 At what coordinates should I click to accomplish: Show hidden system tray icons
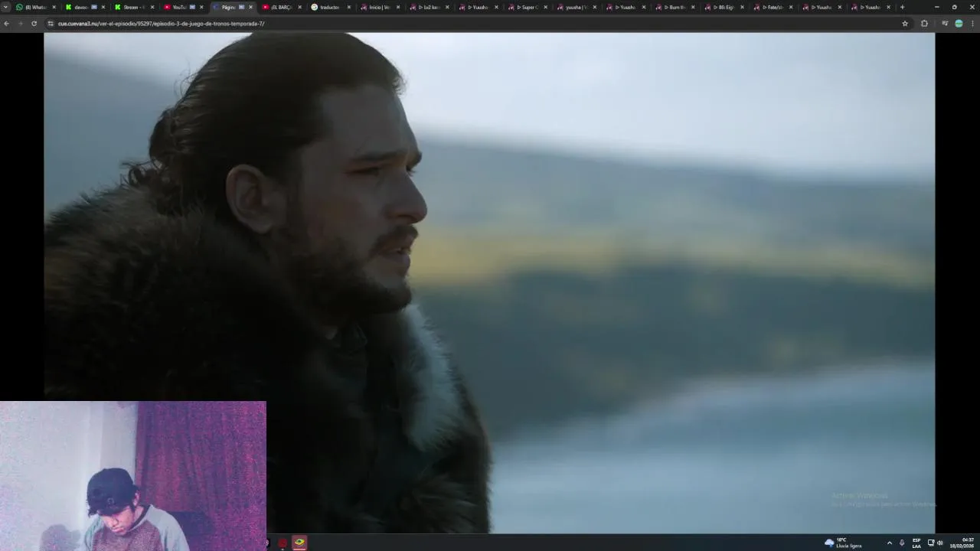pyautogui.click(x=889, y=543)
